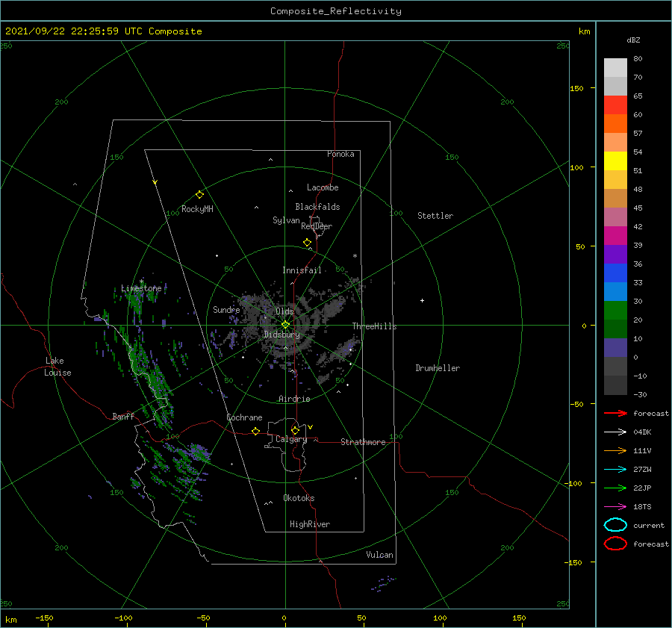Pick the slate purple 0–10 dBZ swatch

[x=615, y=348]
